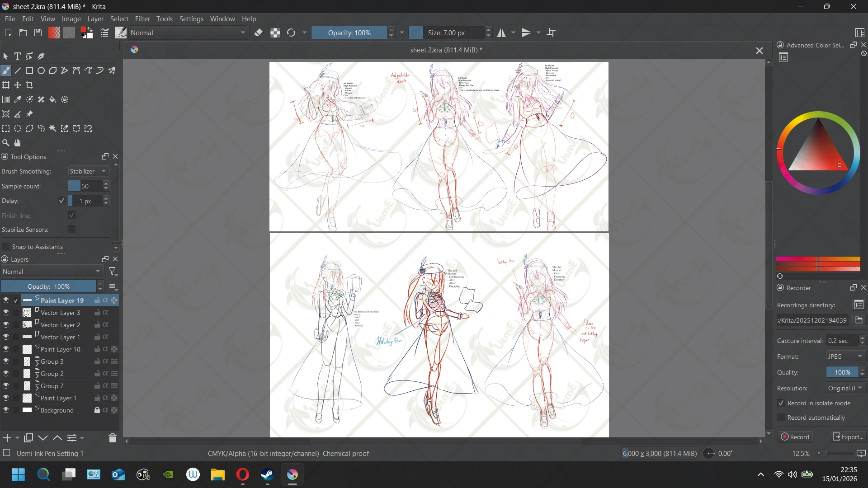Select the Ellipse shape tool
This screenshot has height=488, width=868.
[x=41, y=70]
